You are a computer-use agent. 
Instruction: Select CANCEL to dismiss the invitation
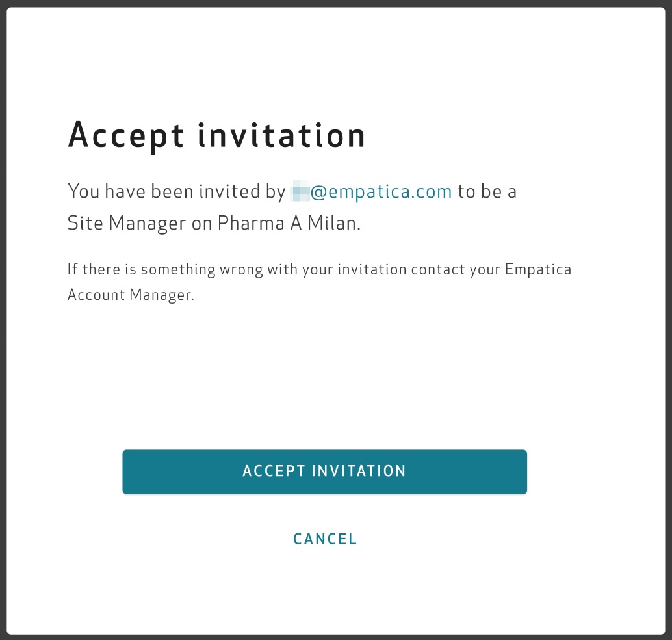tap(324, 538)
